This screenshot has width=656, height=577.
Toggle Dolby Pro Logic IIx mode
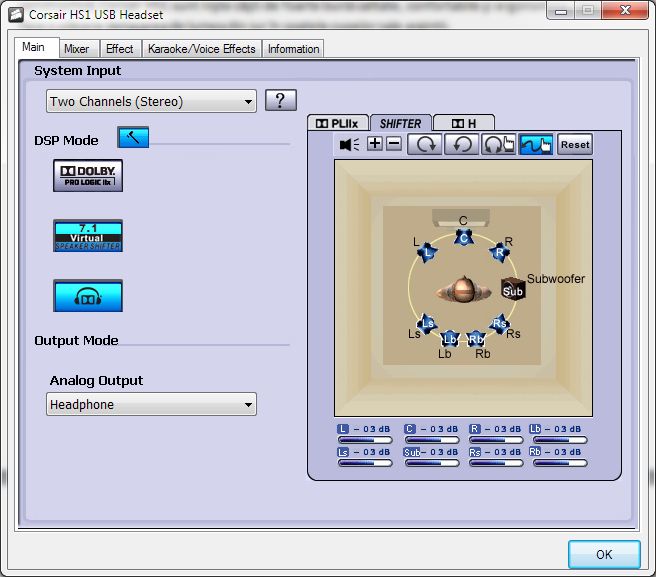(88, 175)
